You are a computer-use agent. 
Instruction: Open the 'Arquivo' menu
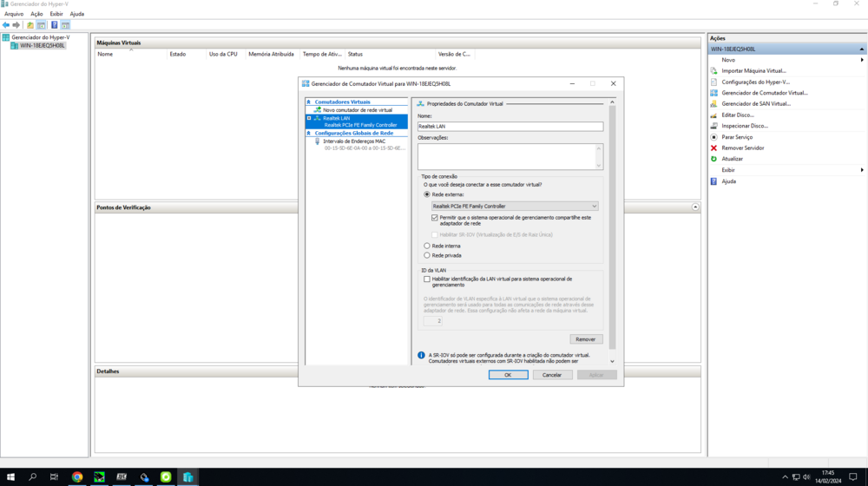[x=14, y=14]
